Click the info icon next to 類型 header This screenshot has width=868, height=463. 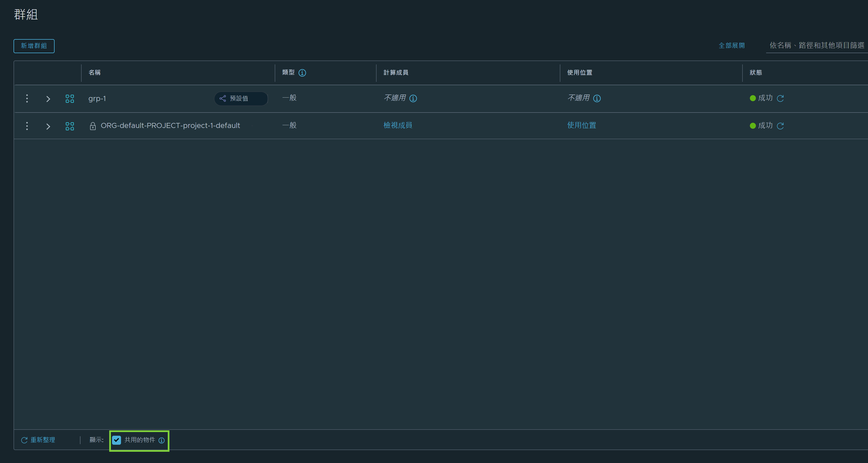point(302,73)
